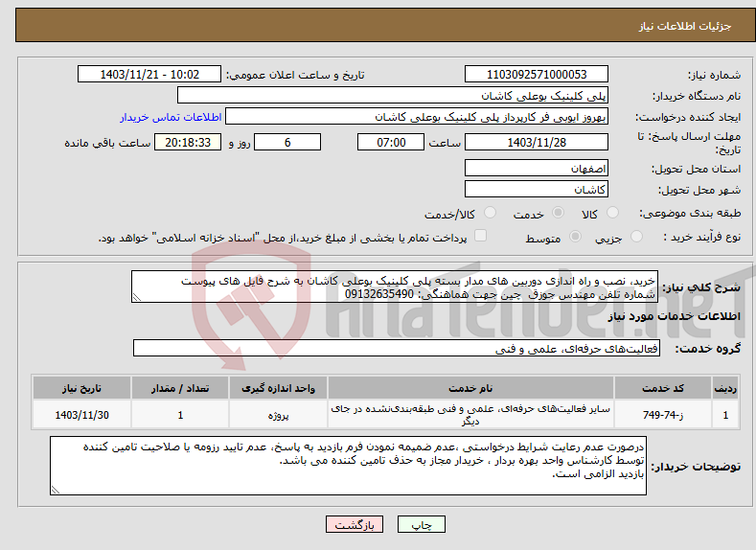The width and height of the screenshot is (756, 550).
Task: Click the requester field بهروز ایوبی فر
Action: click(x=417, y=117)
